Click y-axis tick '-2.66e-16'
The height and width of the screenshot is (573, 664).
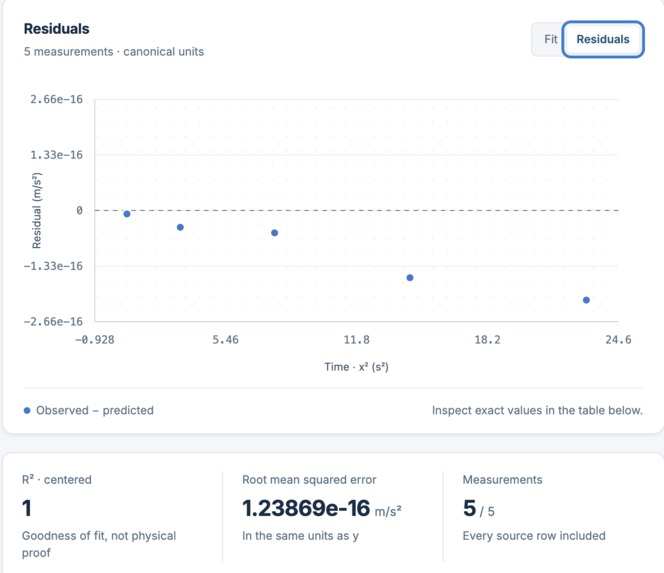point(53,321)
